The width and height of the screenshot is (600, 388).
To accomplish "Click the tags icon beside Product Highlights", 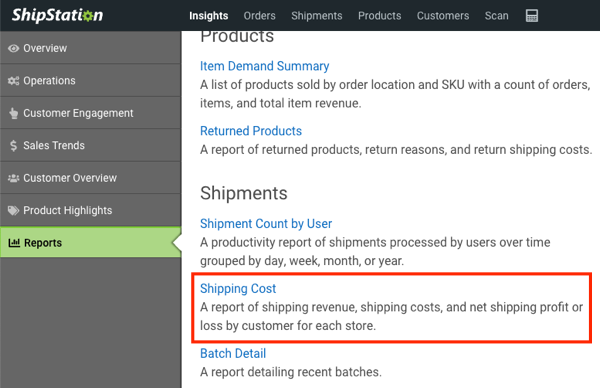I will click(13, 210).
